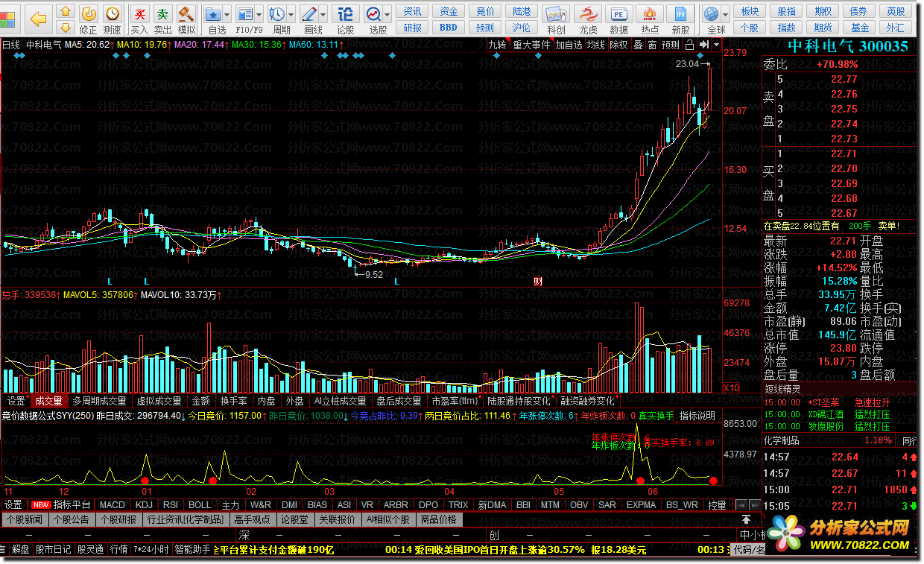Image resolution: width=924 pixels, height=564 pixels.
Task: Select the 换手率 turnover rate tab
Action: click(x=233, y=401)
